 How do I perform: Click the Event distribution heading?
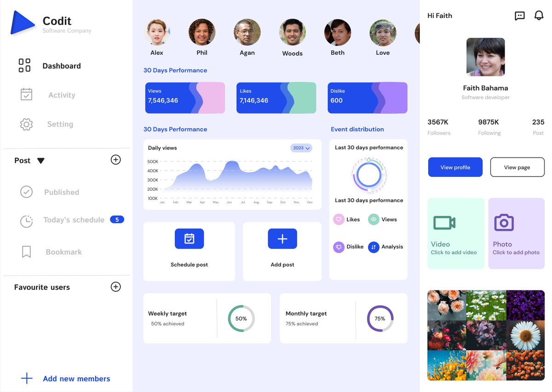357,129
